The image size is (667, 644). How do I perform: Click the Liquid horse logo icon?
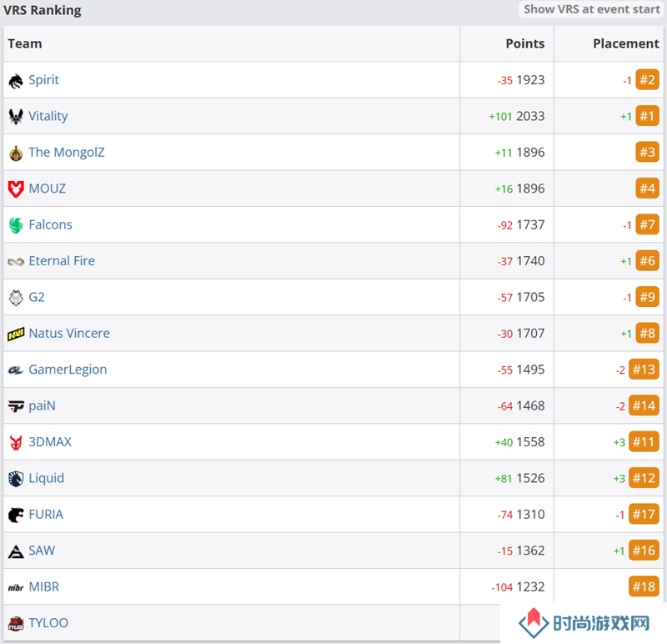coord(16,479)
